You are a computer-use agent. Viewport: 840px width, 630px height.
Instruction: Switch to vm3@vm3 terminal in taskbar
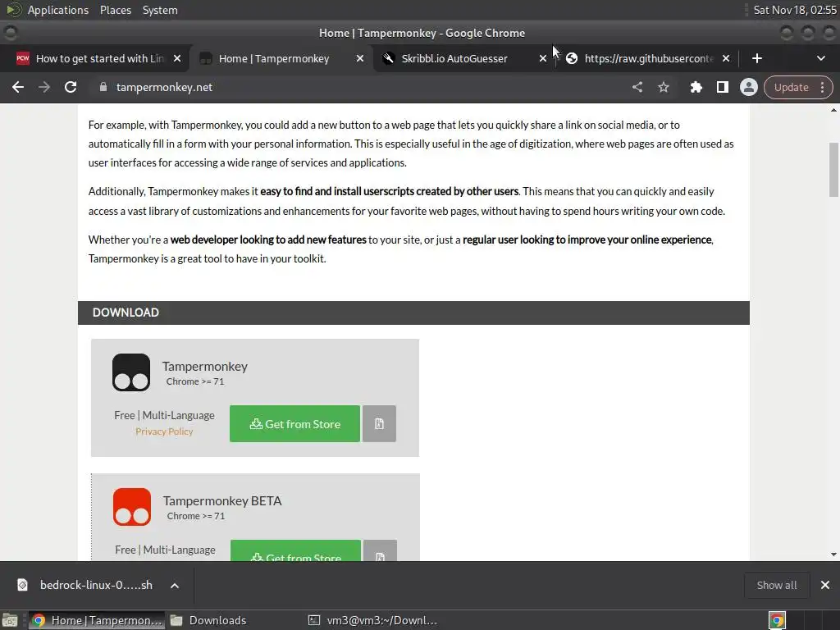pyautogui.click(x=373, y=620)
